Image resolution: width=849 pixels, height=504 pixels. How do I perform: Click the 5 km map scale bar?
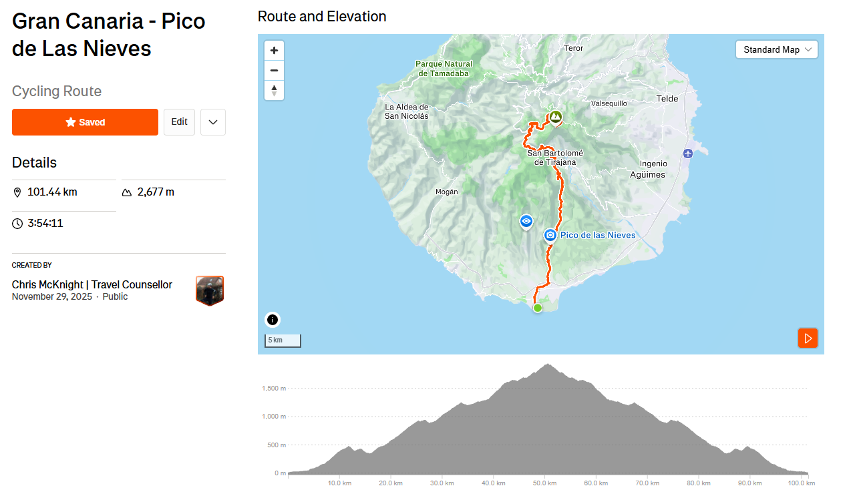click(283, 340)
